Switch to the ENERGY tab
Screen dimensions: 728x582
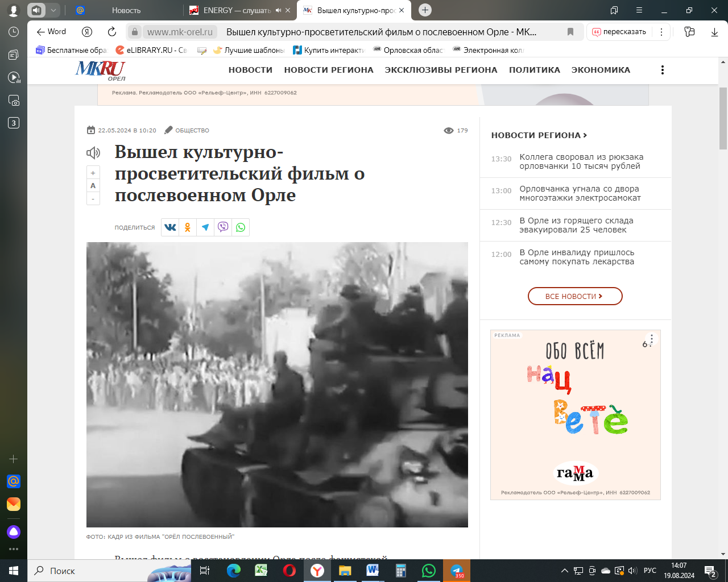236,10
